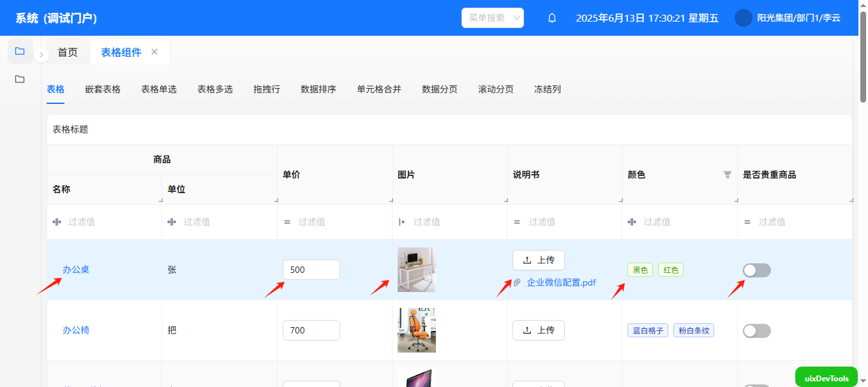
Task: Select the highlighted folder icon in the sidebar
Action: coord(20,51)
